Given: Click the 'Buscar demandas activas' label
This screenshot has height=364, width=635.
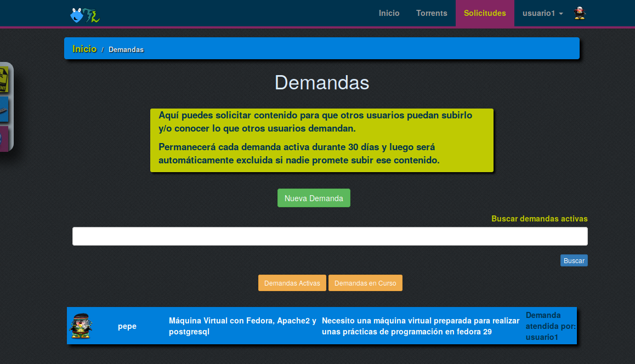Looking at the screenshot, I should coord(540,219).
